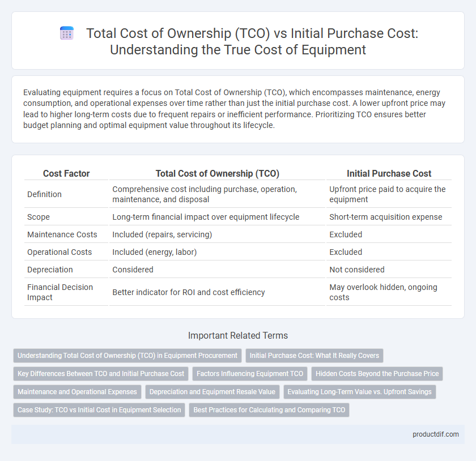Click the 'Considered' cell
Screen dimensions: 476x461
218,270
